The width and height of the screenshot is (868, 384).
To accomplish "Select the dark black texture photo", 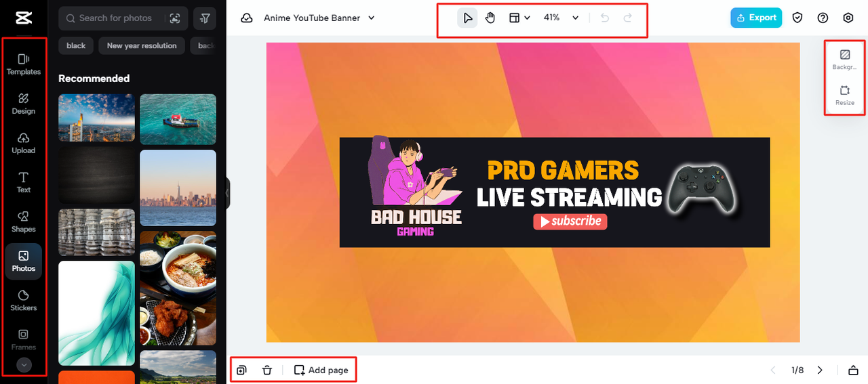I will pos(96,175).
